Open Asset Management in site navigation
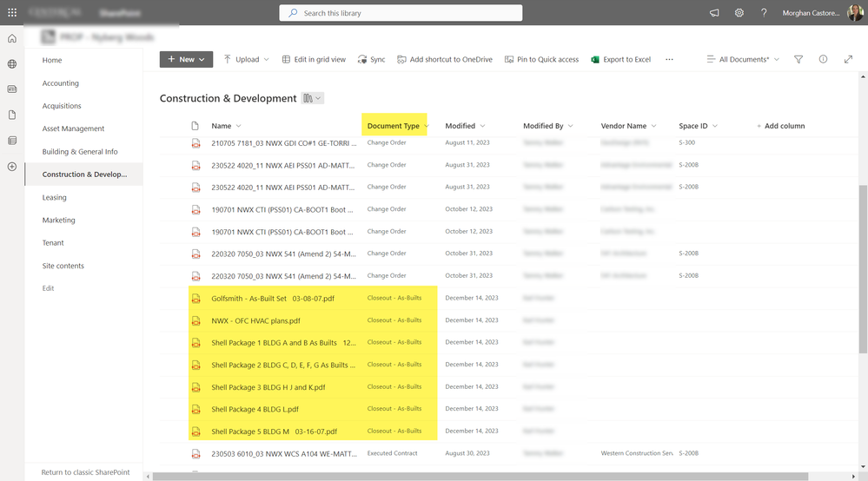The width and height of the screenshot is (868, 481). 73,128
